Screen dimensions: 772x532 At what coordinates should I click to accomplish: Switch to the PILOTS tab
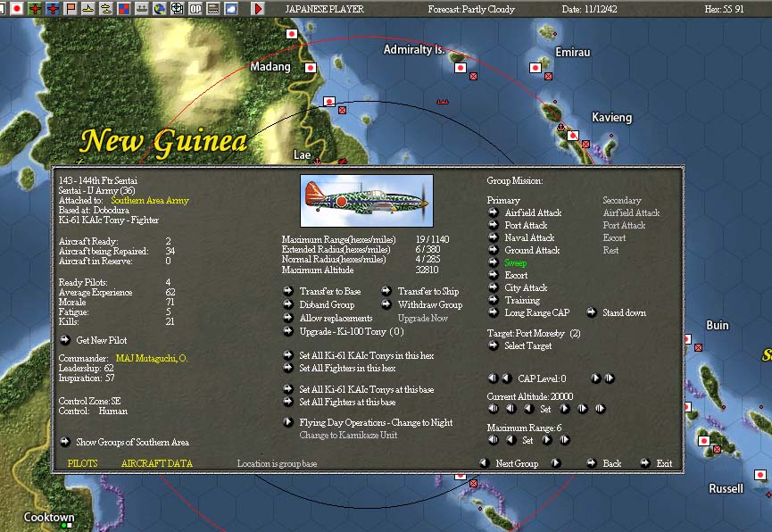pyautogui.click(x=82, y=463)
